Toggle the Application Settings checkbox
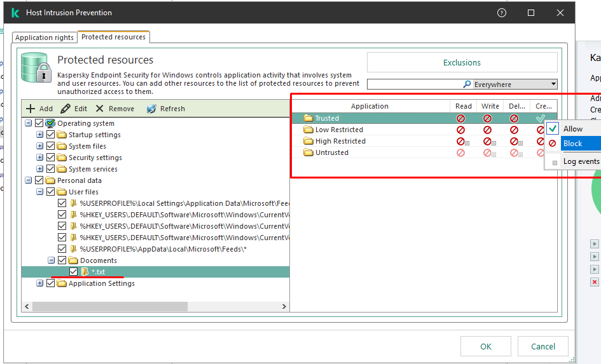This screenshot has width=601, height=364. 51,283
